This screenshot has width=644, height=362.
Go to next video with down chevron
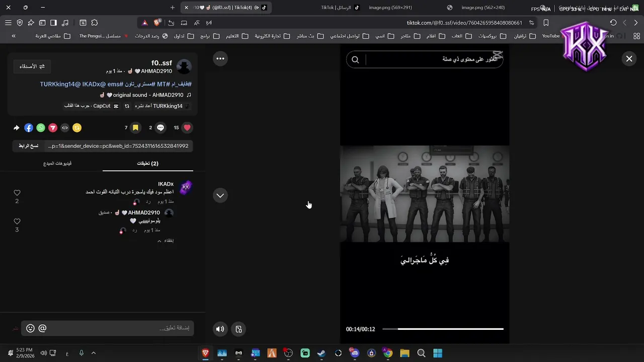click(x=220, y=196)
